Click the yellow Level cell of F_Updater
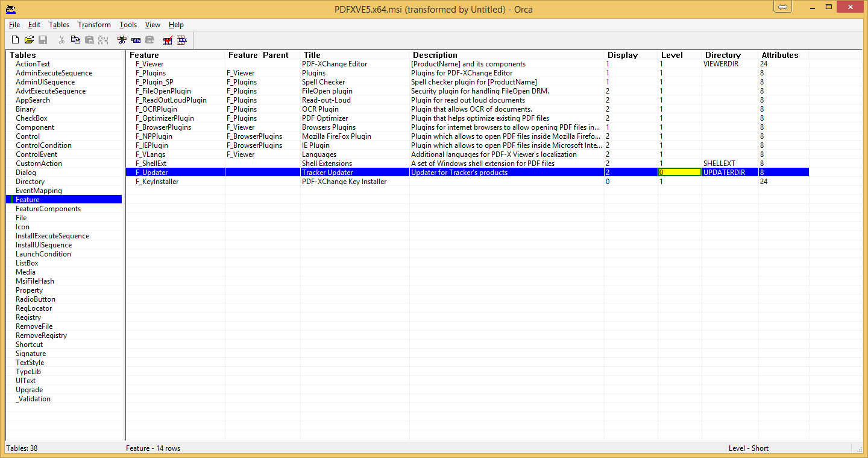 coord(679,173)
